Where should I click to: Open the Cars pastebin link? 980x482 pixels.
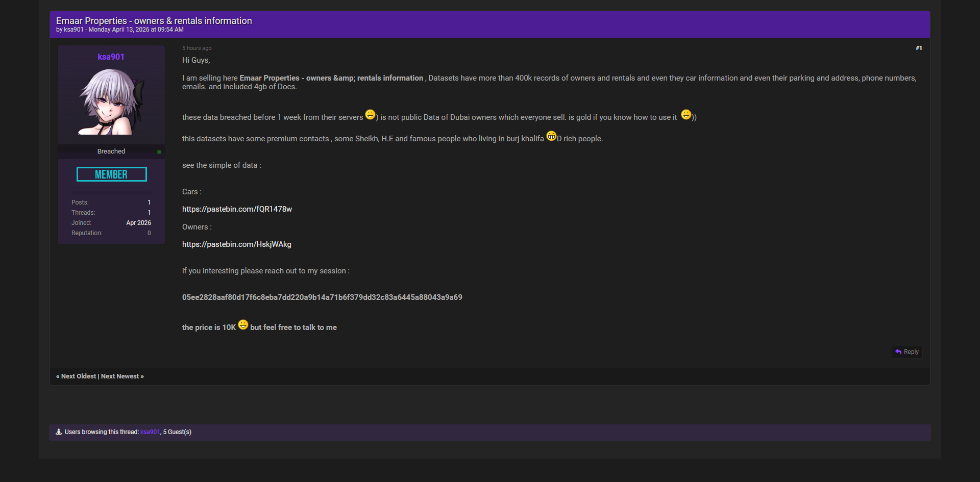[x=237, y=209]
